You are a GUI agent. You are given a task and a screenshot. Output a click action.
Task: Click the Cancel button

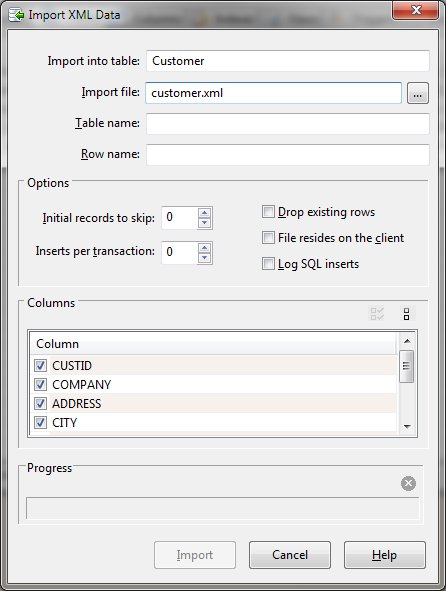(x=290, y=555)
